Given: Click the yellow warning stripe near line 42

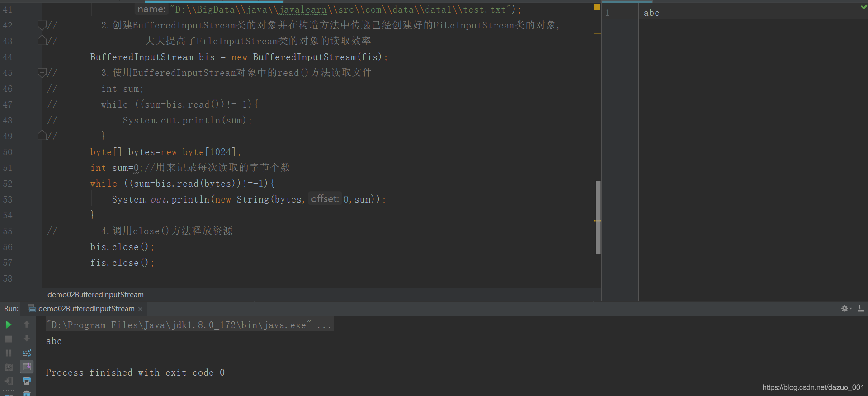Looking at the screenshot, I should (597, 33).
